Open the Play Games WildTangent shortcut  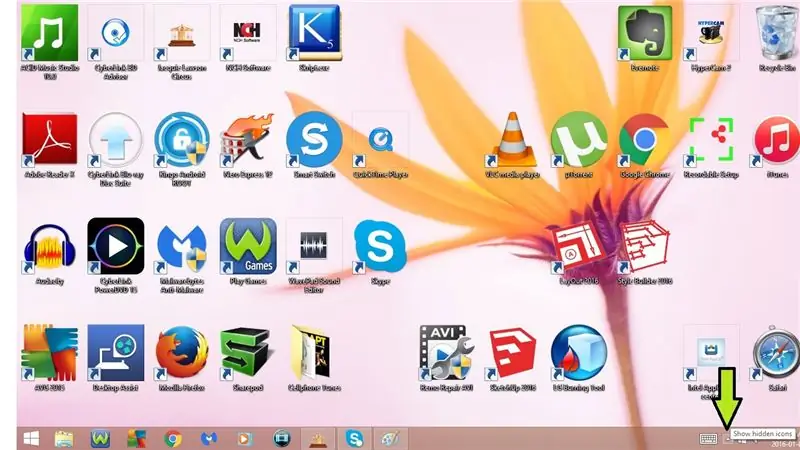point(247,247)
